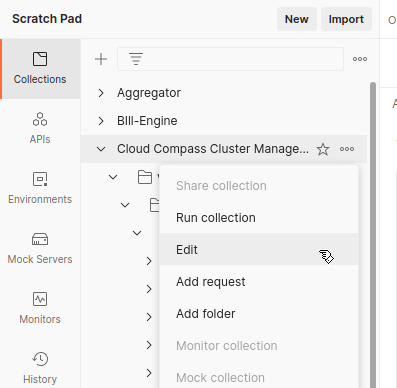Choose Edit from the context menu
The height and width of the screenshot is (388, 397).
click(x=259, y=250)
